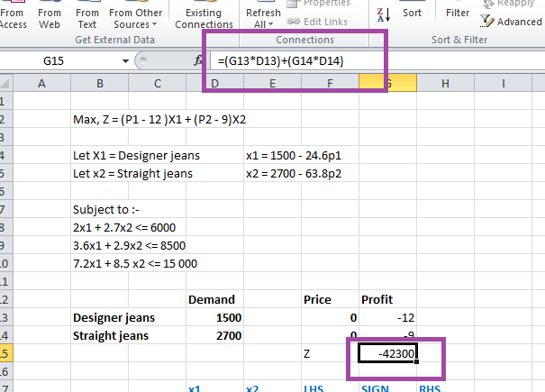Select cell 'Subject to :-'

pos(106,210)
